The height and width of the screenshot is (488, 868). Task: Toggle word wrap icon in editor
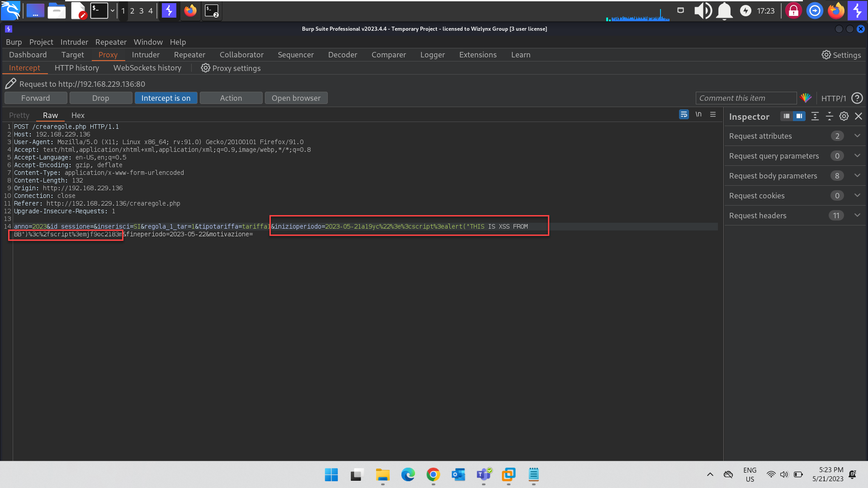coord(684,114)
